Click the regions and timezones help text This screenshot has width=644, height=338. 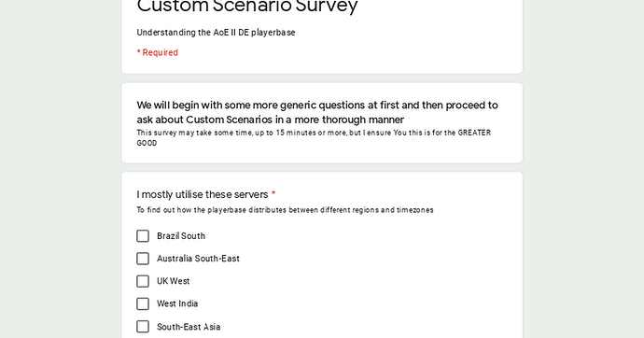pos(285,210)
